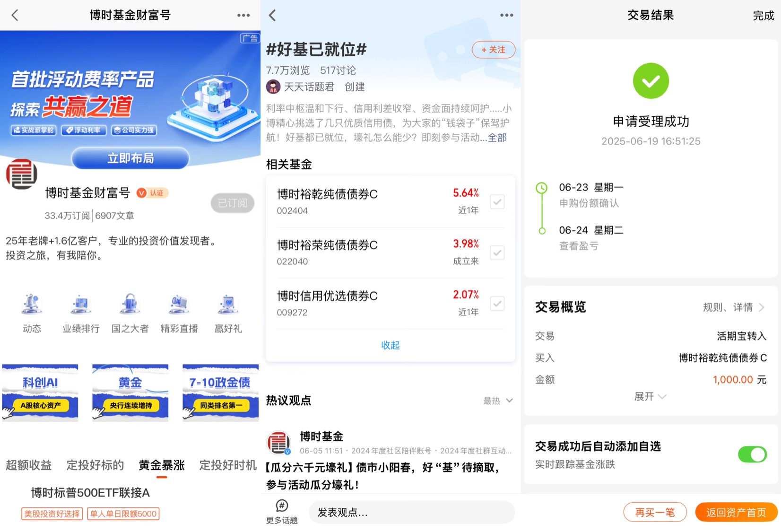Go back from the 好基已就位 topic page
The width and height of the screenshot is (781, 532).
[272, 15]
